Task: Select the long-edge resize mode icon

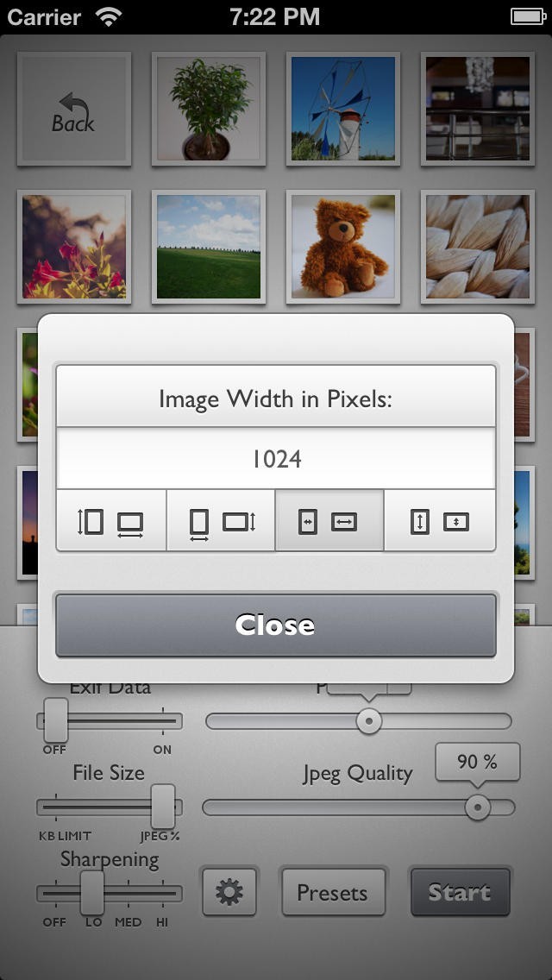Action: [x=111, y=521]
